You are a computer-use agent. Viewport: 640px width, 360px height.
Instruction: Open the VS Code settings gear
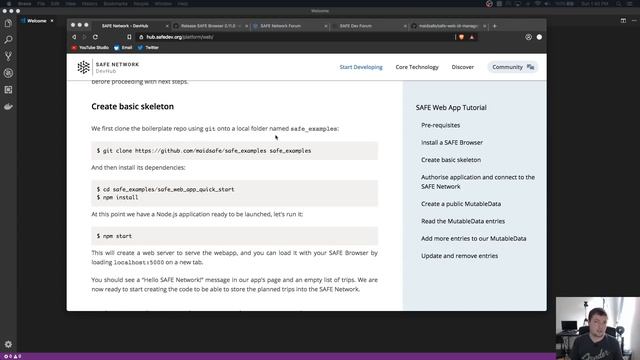pyautogui.click(x=8, y=344)
